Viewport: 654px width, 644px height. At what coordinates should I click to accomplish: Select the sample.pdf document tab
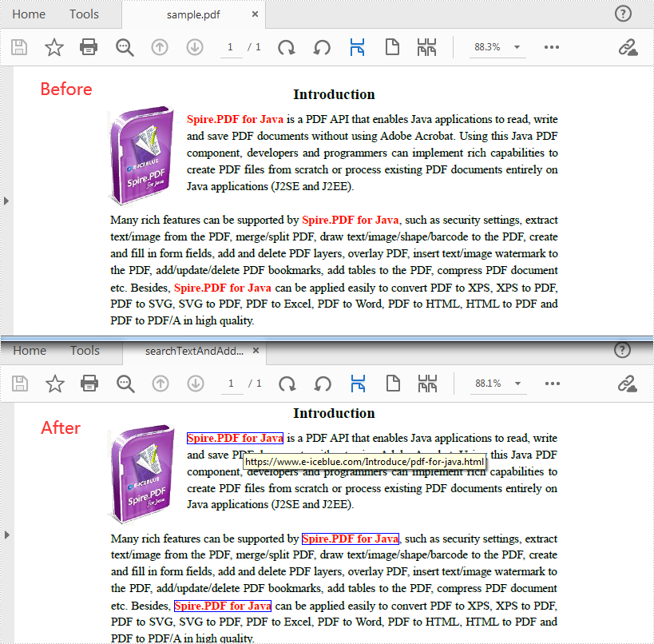[193, 15]
